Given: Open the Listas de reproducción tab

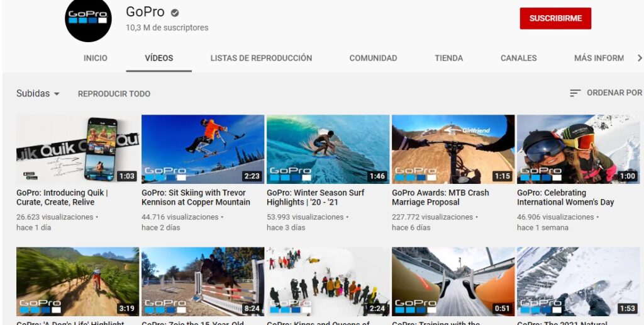Looking at the screenshot, I should coord(261,58).
